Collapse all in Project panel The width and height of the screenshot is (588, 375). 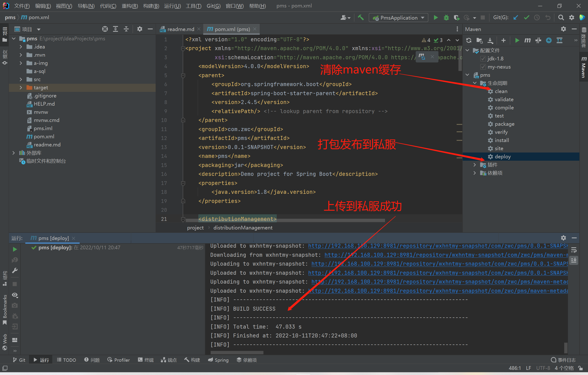point(126,29)
